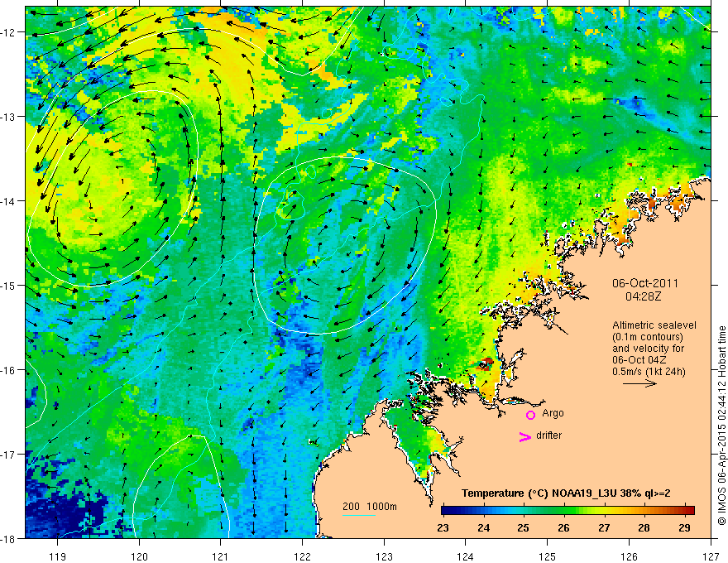Click latitude axis label -15

[x=9, y=286]
